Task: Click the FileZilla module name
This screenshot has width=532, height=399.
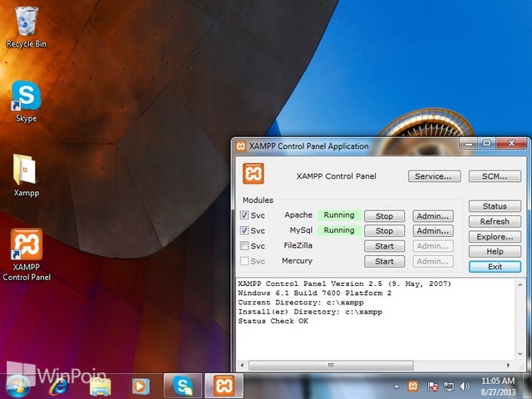Action: pos(298,245)
